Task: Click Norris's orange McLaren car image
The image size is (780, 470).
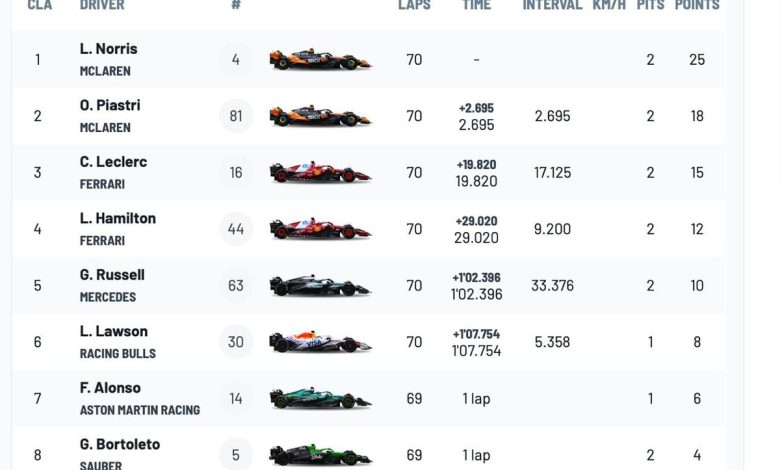Action: (320, 59)
